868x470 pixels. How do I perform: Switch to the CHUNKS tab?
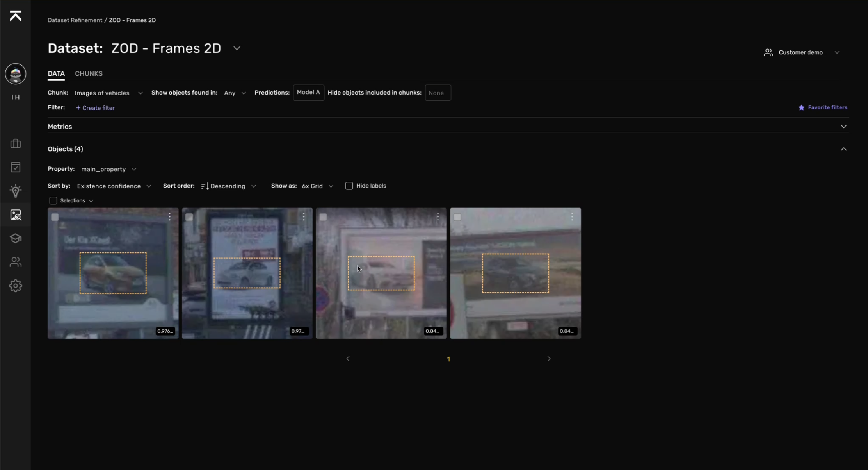point(89,73)
